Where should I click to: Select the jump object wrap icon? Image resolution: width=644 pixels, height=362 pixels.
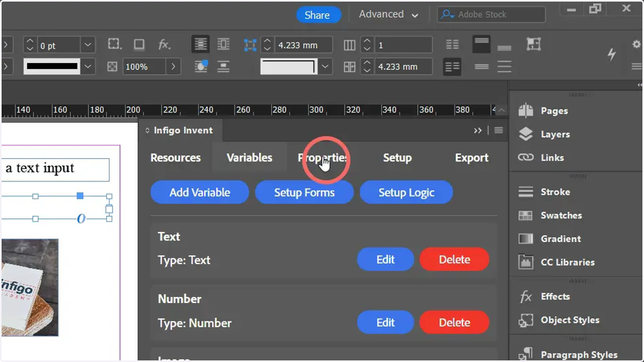click(x=223, y=67)
